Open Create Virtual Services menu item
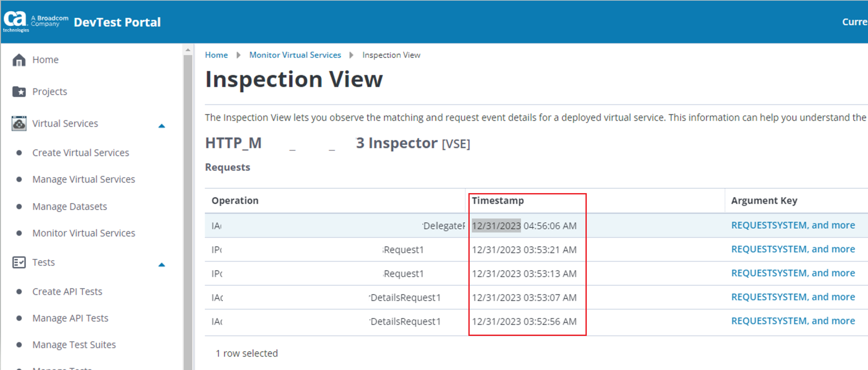 click(80, 153)
